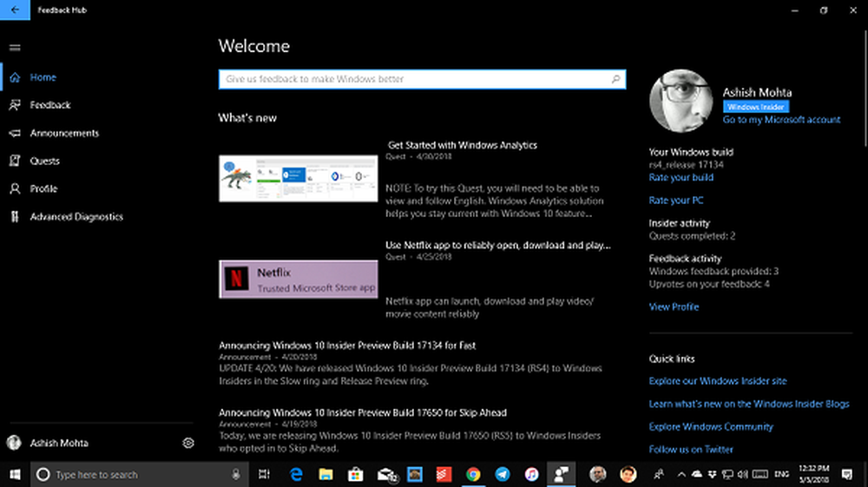This screenshot has height=487, width=868.
Task: Open Profile page from sidebar
Action: click(x=43, y=188)
